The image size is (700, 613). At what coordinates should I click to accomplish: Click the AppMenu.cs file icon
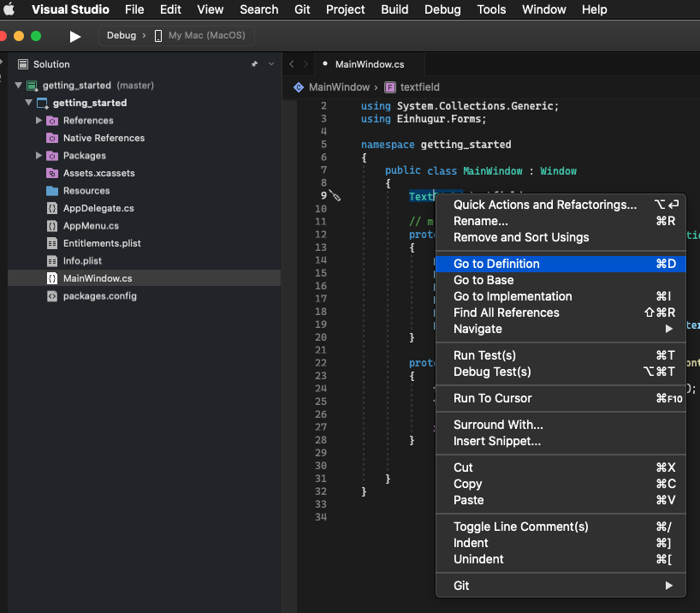52,226
